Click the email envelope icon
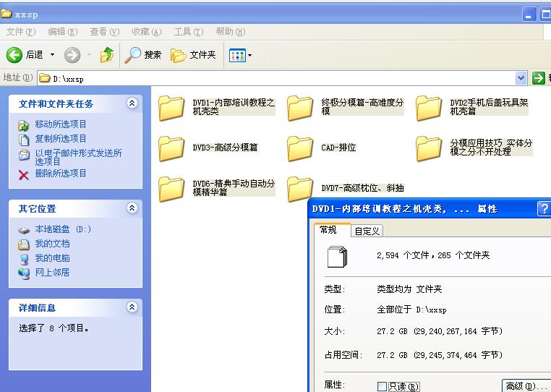 click(24, 155)
